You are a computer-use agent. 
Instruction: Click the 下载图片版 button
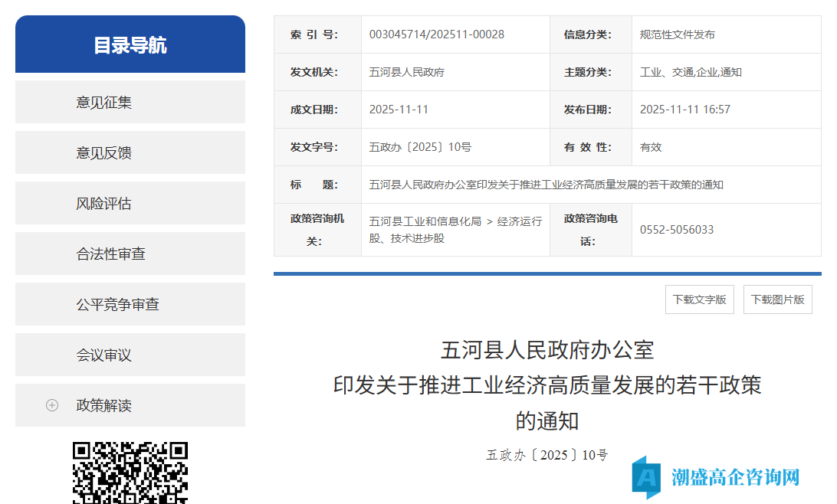tap(777, 299)
